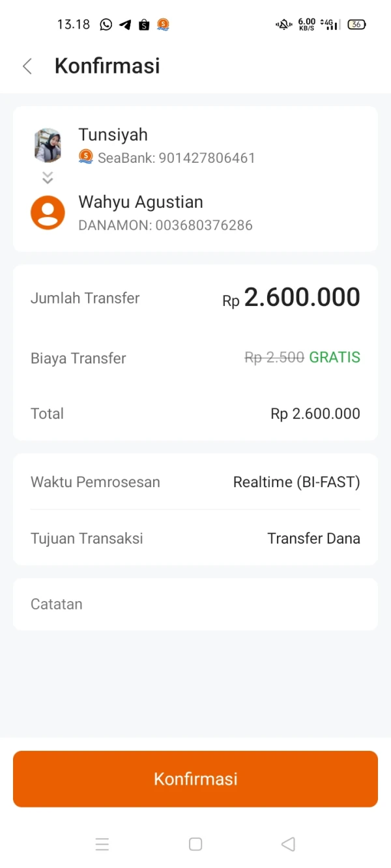Tap the orange recipient avatar icon

tap(48, 213)
